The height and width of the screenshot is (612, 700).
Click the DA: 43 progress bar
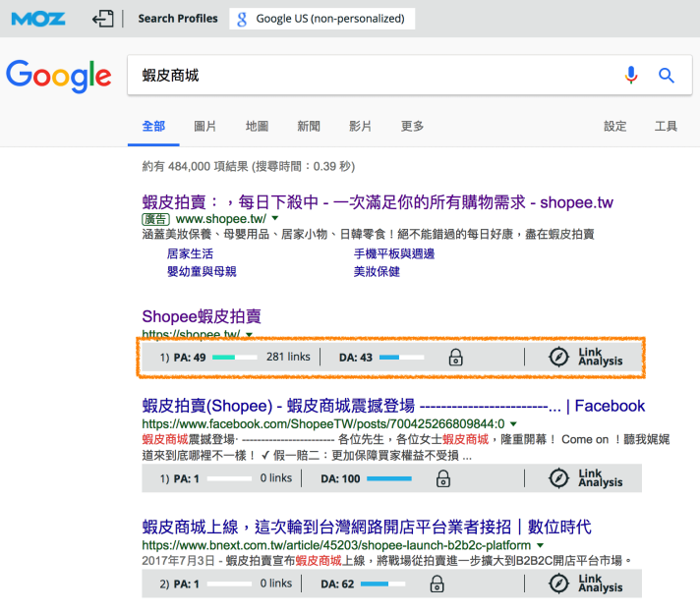point(401,358)
